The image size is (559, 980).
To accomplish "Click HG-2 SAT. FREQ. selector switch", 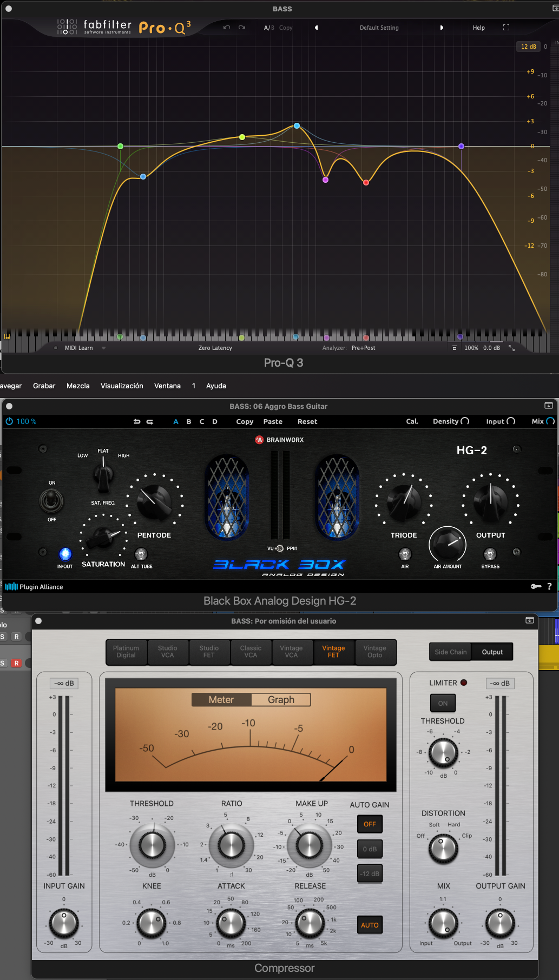I will point(103,474).
